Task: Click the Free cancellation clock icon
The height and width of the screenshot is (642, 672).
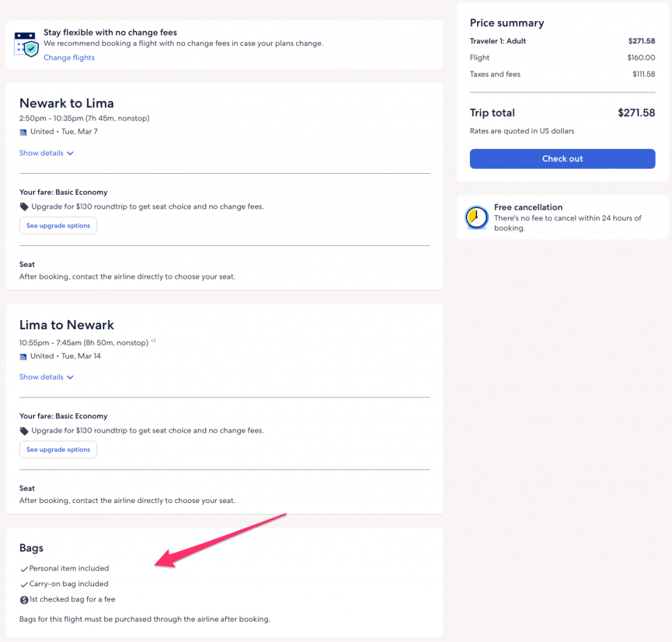Action: (x=476, y=217)
